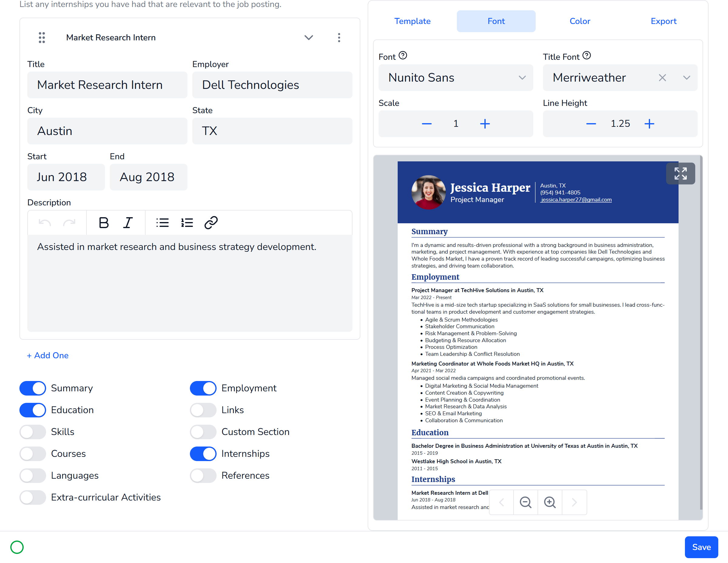Image resolution: width=728 pixels, height=563 pixels.
Task: Click + Add One internship link
Action: coord(48,355)
